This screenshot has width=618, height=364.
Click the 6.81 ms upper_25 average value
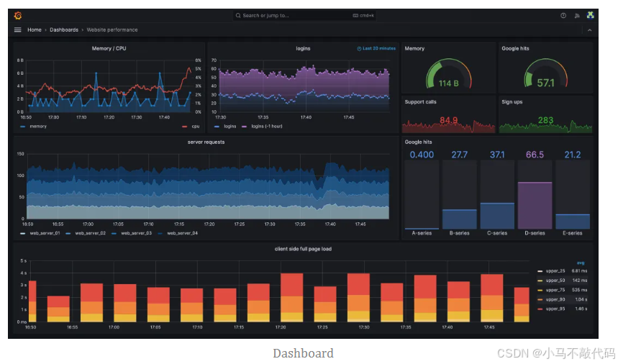[579, 271]
